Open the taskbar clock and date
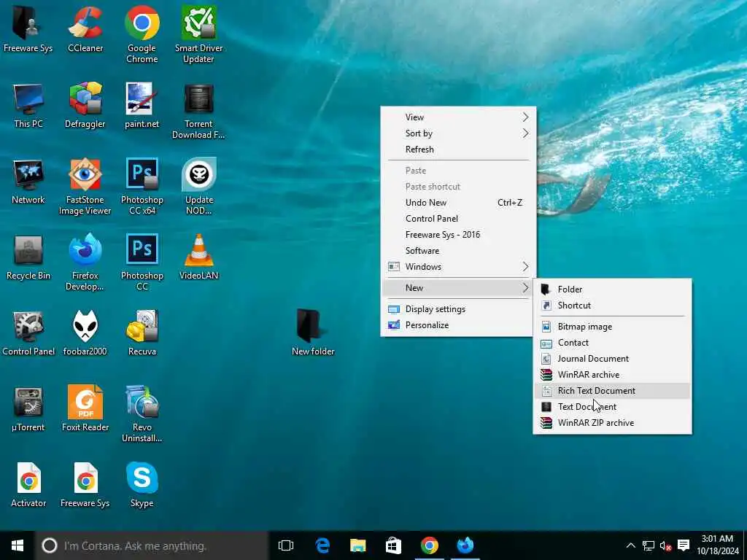 point(718,545)
